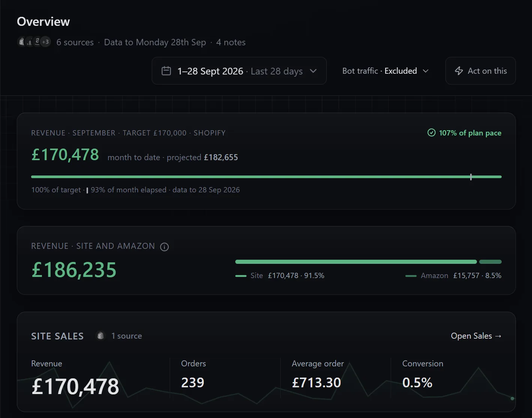This screenshot has height=418, width=532.
Task: Click the Data to Monday 28th Sep text
Action: (155, 42)
